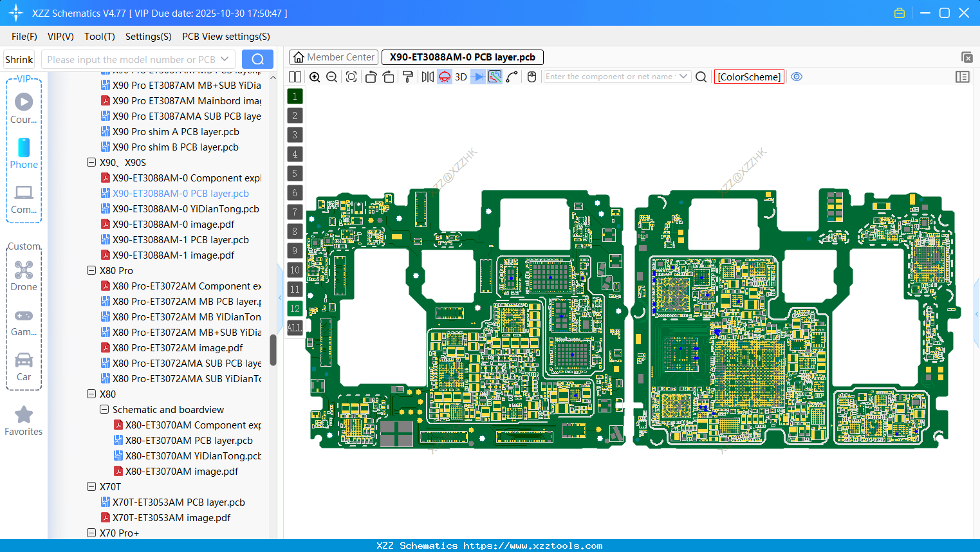Toggle the trace routing display mode
The width and height of the screenshot is (980, 552).
pyautogui.click(x=494, y=77)
